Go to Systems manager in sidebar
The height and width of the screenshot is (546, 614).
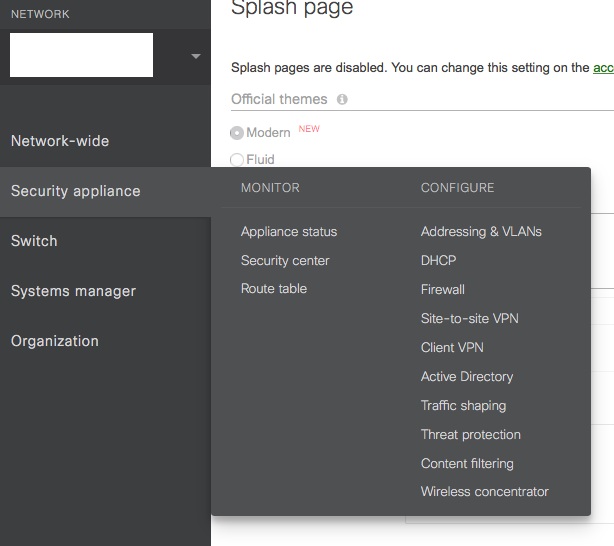tap(72, 291)
